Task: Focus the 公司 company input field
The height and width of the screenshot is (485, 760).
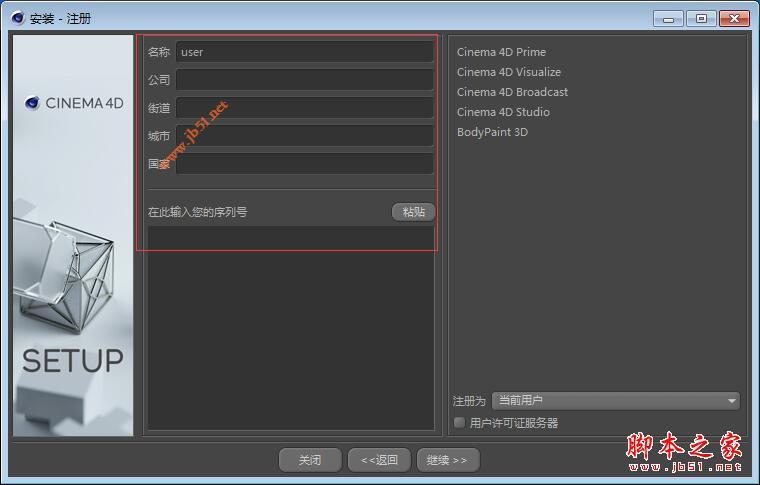Action: click(305, 79)
